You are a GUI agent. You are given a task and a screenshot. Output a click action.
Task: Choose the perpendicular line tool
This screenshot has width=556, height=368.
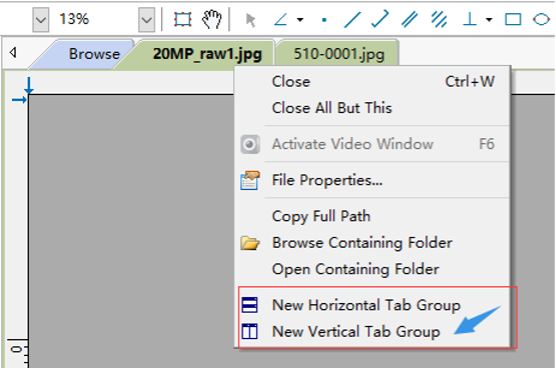pos(470,19)
